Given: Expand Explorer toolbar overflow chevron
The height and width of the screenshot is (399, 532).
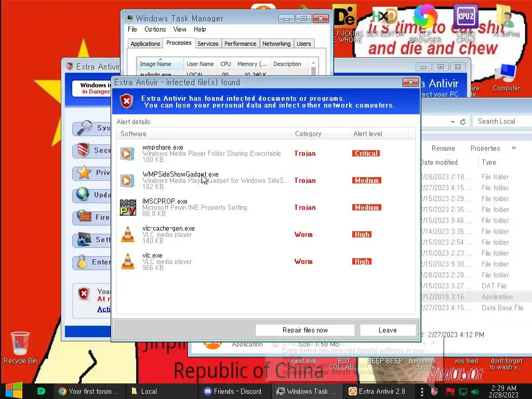Looking at the screenshot, I should coord(514,148).
